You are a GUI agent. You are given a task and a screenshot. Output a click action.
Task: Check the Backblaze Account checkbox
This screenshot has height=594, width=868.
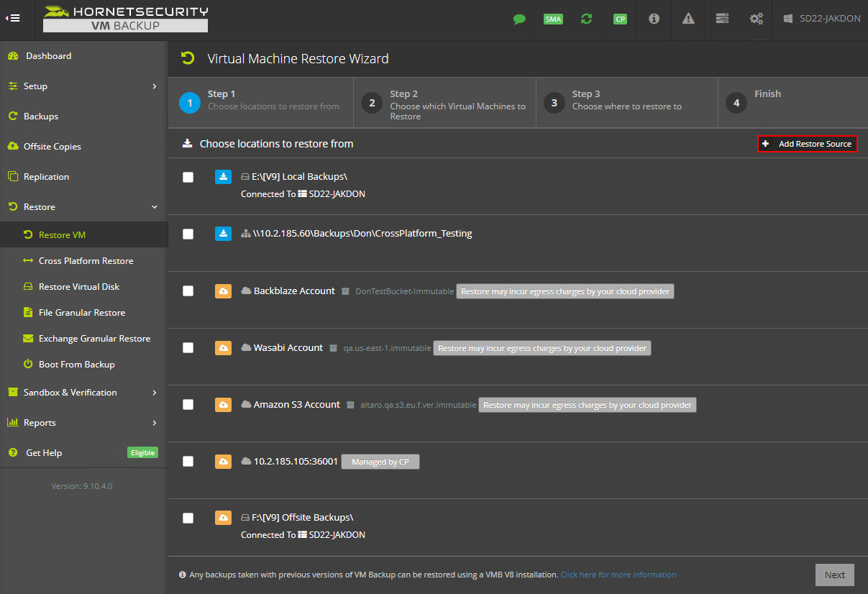(x=188, y=291)
